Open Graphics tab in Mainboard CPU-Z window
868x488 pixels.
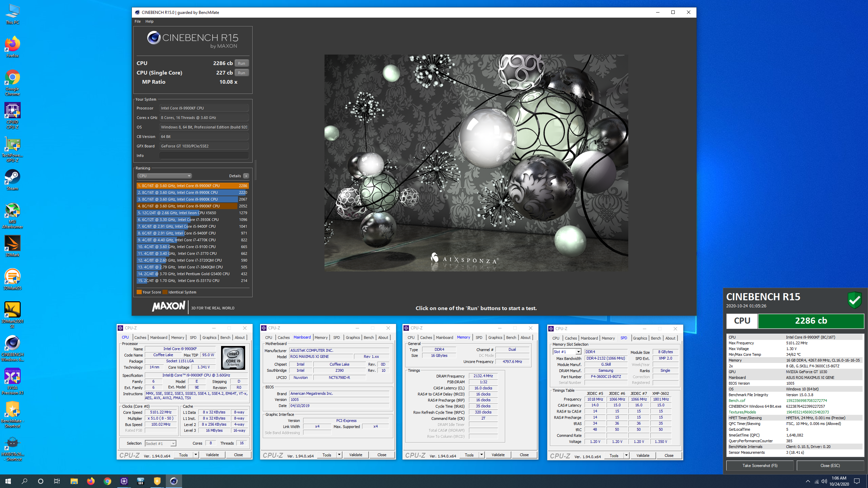353,338
